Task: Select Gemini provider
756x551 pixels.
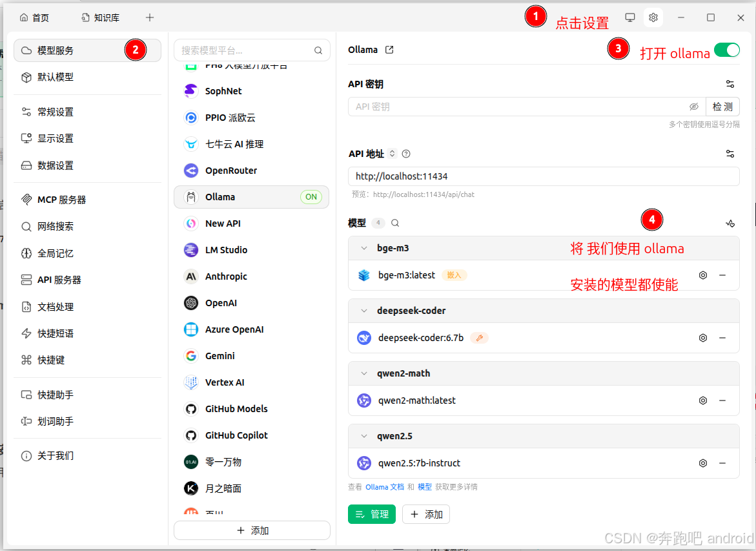Action: [x=251, y=356]
